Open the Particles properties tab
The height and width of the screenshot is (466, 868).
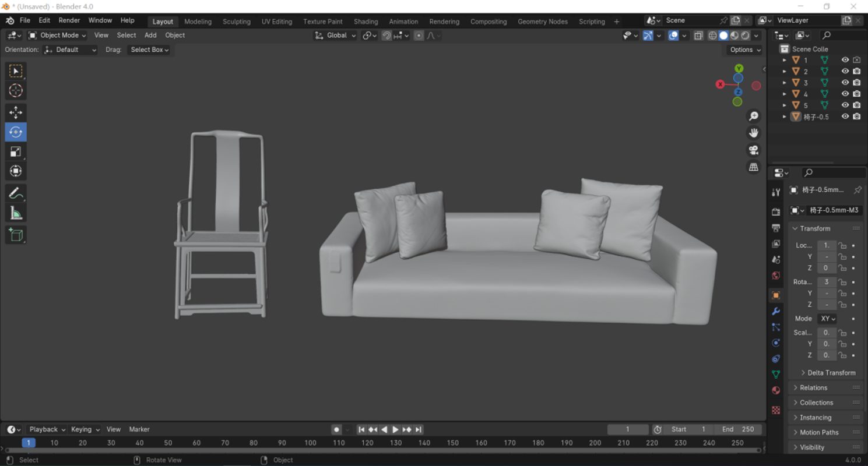(x=776, y=327)
